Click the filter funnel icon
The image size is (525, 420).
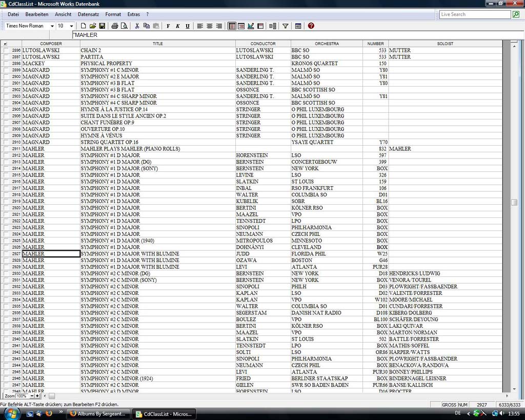pyautogui.click(x=286, y=26)
